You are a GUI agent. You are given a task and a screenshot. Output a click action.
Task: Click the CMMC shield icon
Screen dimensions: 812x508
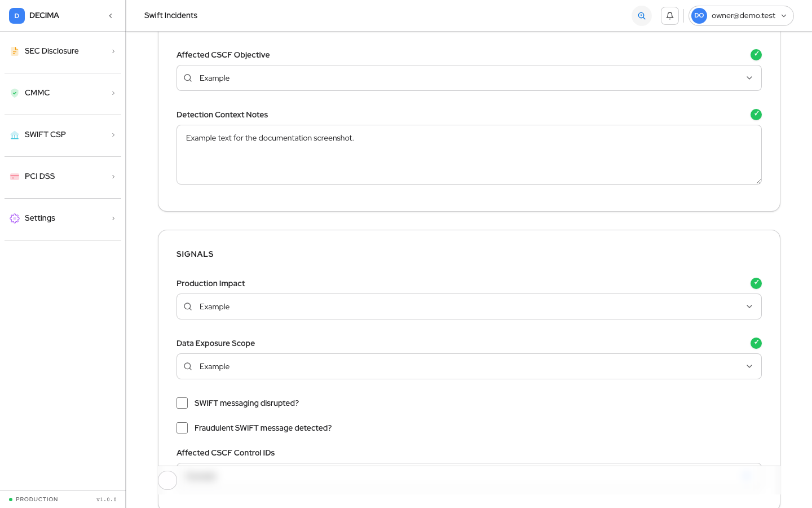[x=15, y=93]
